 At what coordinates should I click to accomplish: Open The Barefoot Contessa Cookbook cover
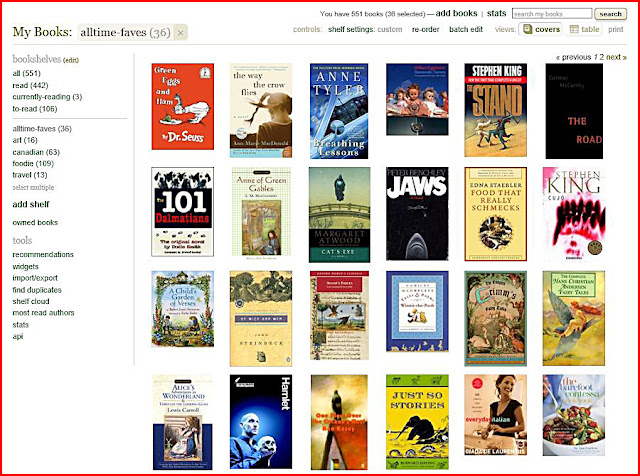tap(574, 416)
